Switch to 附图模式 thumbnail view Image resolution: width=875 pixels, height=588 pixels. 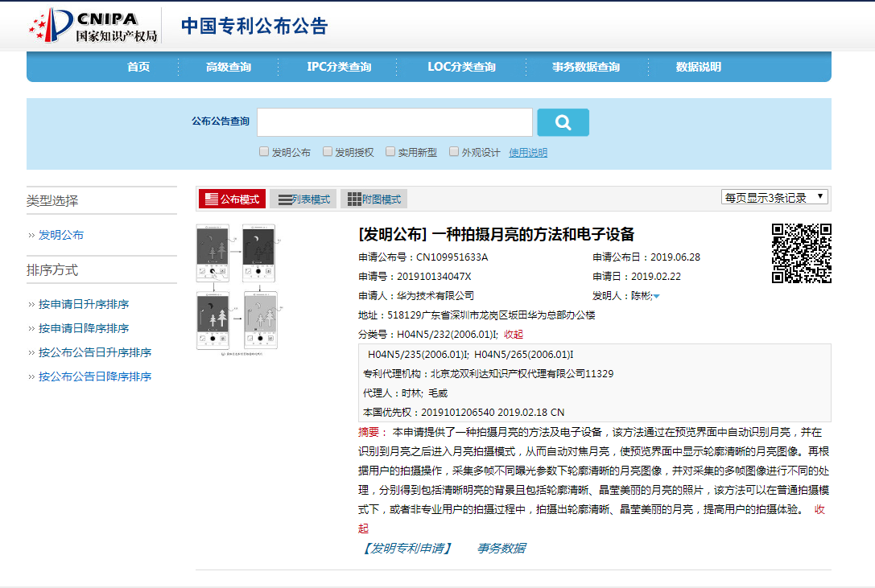pos(374,199)
